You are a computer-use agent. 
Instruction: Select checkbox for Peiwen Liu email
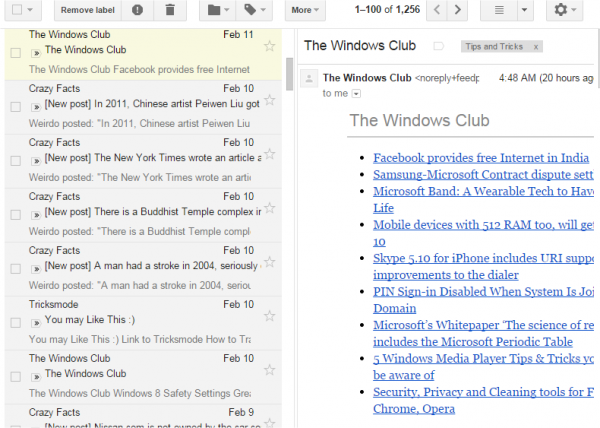[x=16, y=107]
